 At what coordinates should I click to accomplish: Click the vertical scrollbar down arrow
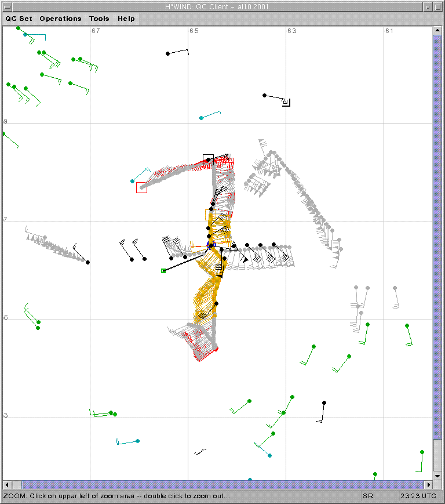[x=437, y=476]
